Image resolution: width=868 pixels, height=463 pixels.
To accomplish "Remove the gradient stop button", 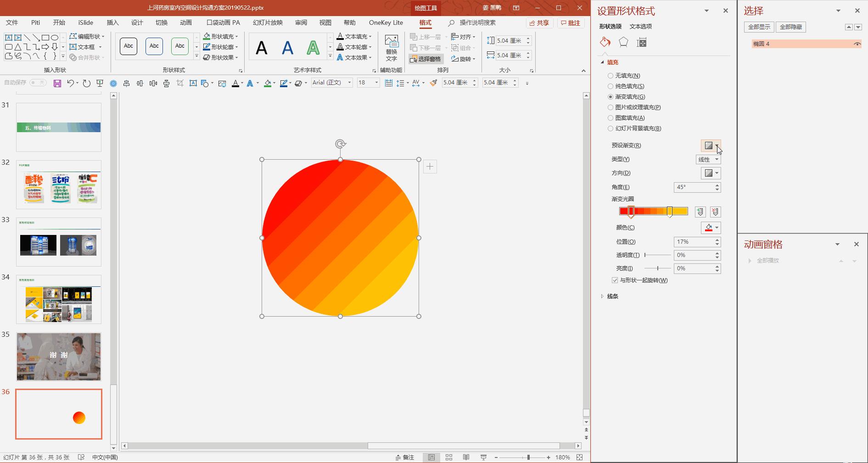I will 715,212.
